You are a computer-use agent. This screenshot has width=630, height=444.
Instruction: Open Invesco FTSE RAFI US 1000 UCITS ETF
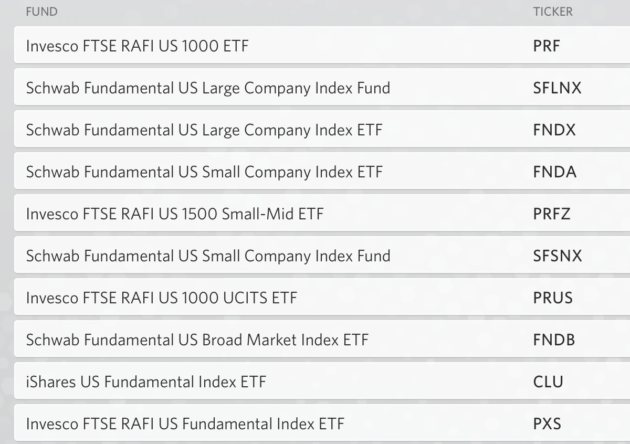pos(322,297)
